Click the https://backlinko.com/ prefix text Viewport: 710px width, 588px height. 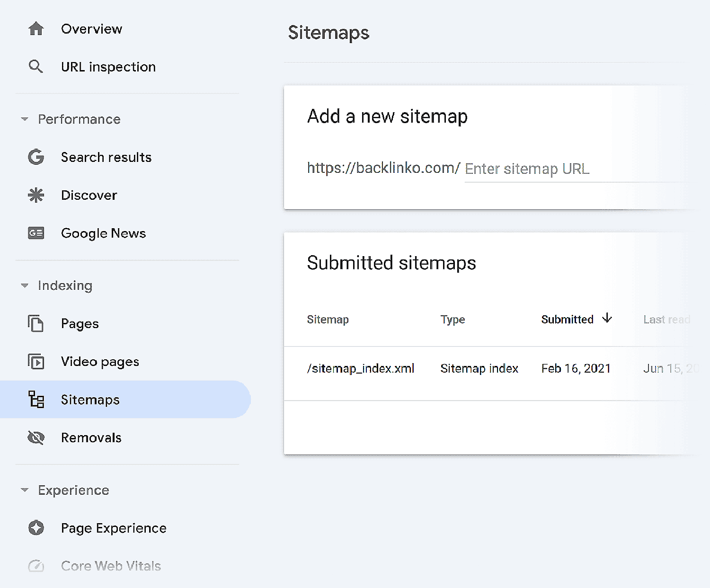pyautogui.click(x=383, y=168)
